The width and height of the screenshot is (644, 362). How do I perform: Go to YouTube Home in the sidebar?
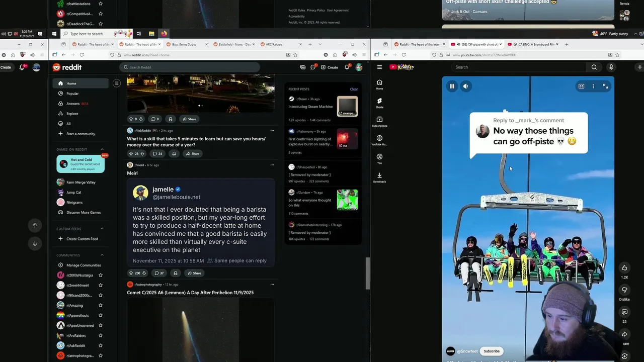coord(379,84)
